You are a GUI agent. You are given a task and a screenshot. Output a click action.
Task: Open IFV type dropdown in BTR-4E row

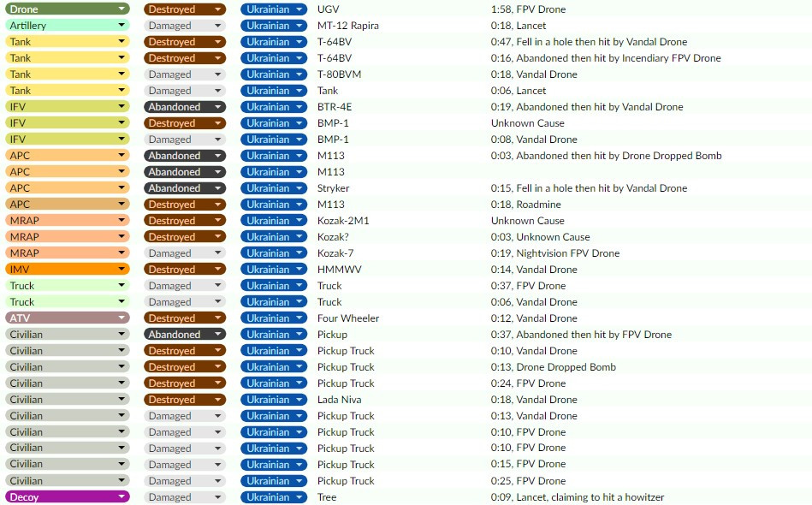[x=68, y=107]
